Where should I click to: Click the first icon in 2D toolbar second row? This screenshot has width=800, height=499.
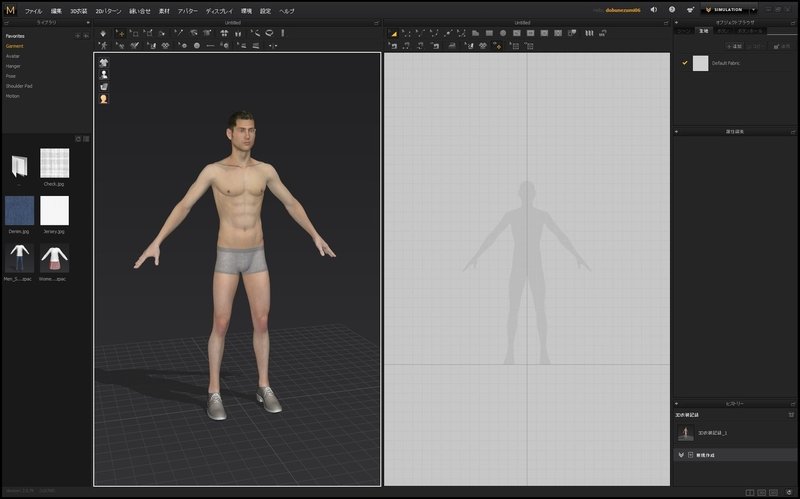pyautogui.click(x=393, y=46)
